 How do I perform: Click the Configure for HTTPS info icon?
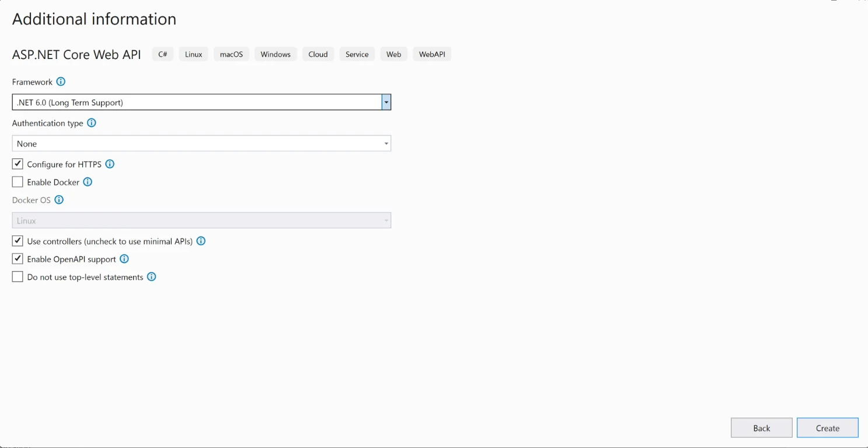110,164
